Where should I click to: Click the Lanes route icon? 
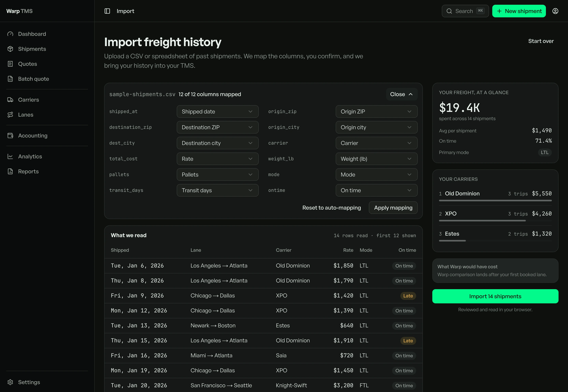[10, 115]
